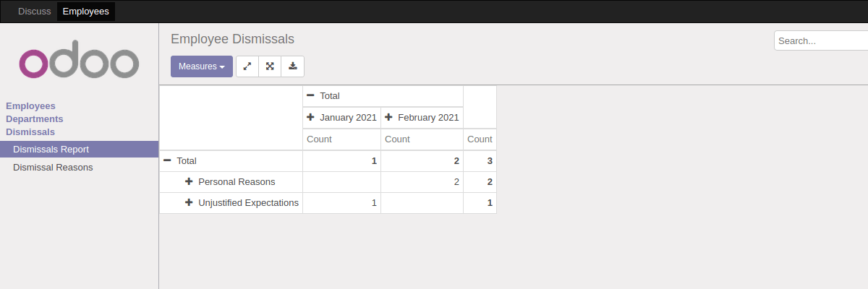Click the Dismissals sidebar section
This screenshot has height=289, width=868.
click(30, 132)
